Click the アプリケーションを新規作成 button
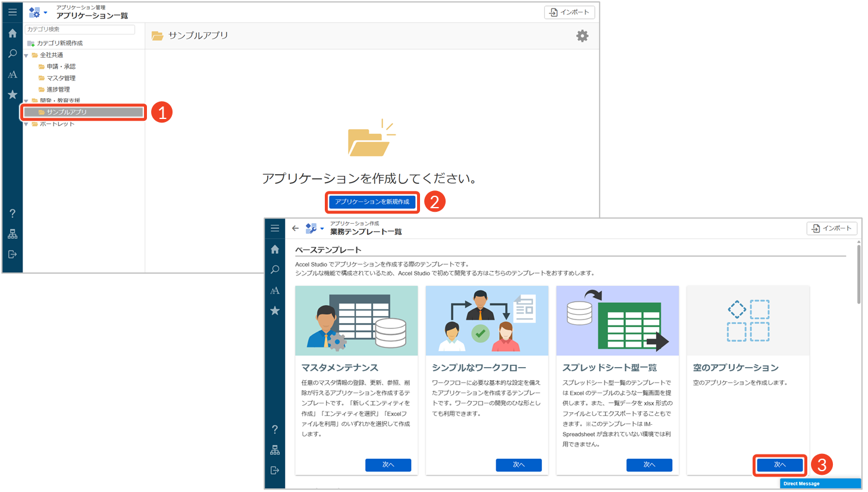This screenshot has height=492, width=868. 372,202
